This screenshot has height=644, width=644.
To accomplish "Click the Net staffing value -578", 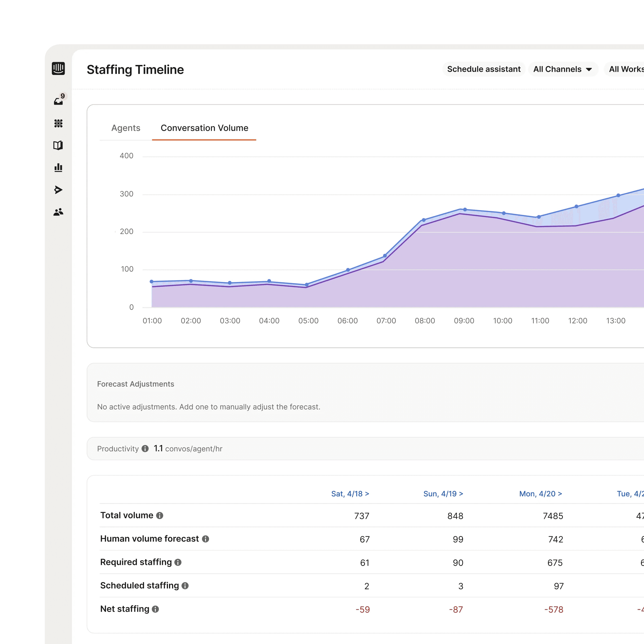I will tap(554, 609).
